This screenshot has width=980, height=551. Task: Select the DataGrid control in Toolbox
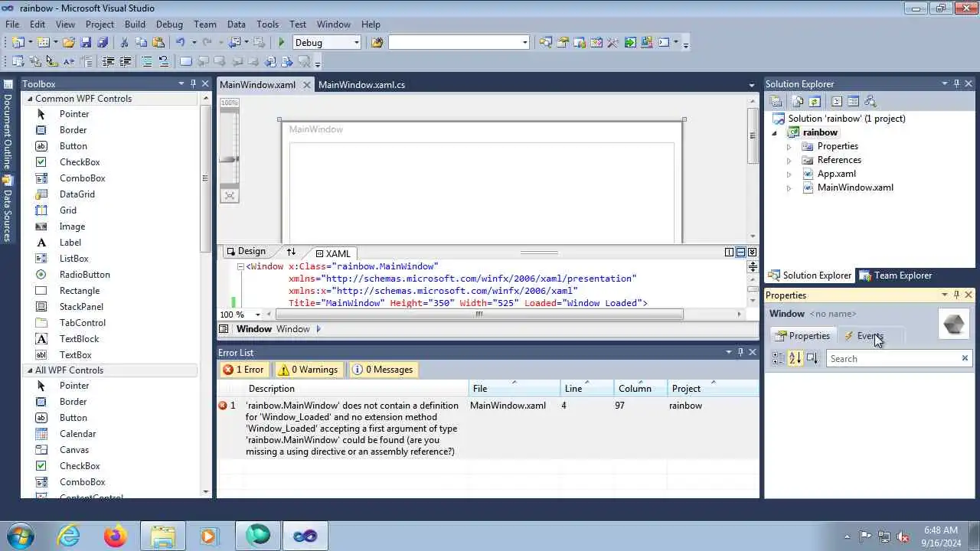[77, 194]
